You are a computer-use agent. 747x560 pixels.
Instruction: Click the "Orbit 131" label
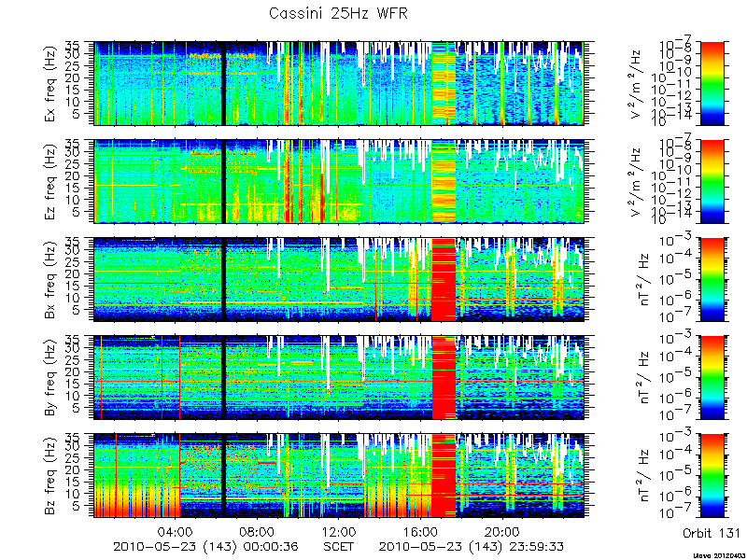click(x=711, y=532)
